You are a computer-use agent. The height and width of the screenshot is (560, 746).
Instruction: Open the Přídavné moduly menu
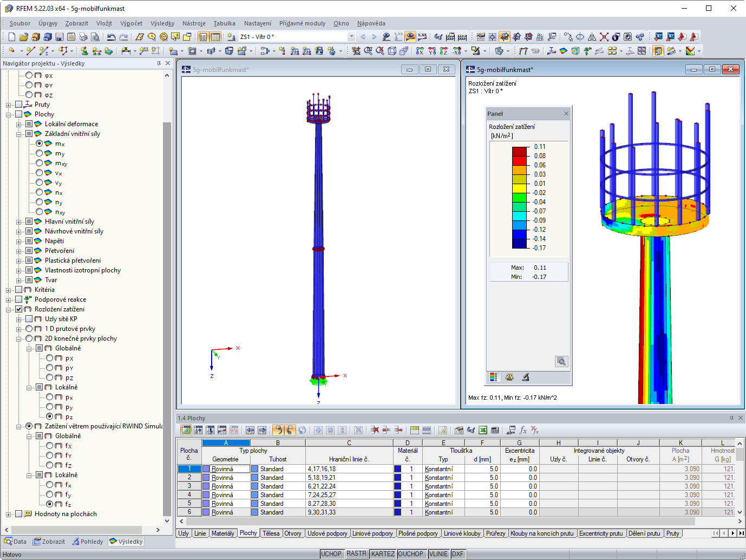tap(302, 23)
